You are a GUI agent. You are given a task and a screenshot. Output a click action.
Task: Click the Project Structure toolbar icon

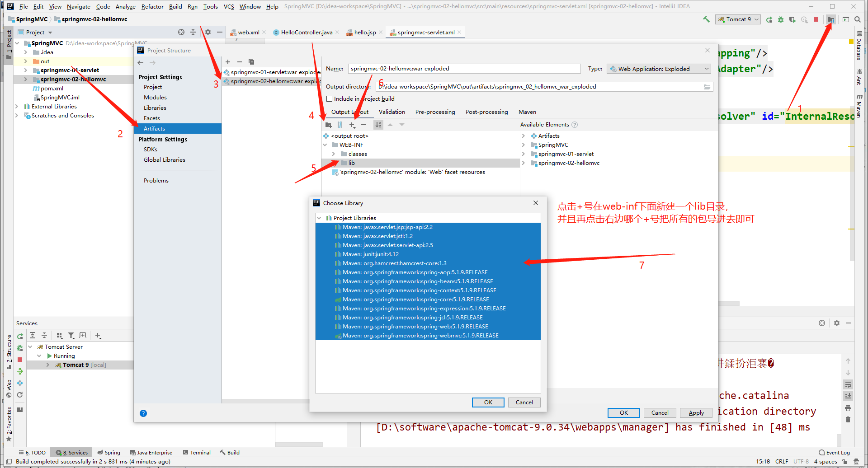pyautogui.click(x=831, y=19)
